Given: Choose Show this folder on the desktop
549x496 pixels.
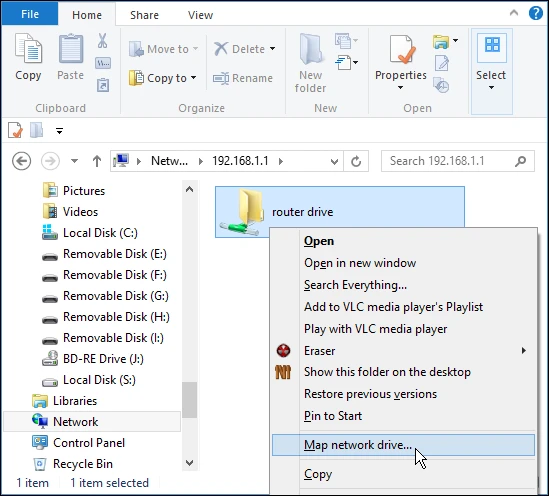Looking at the screenshot, I should click(x=403, y=372).
